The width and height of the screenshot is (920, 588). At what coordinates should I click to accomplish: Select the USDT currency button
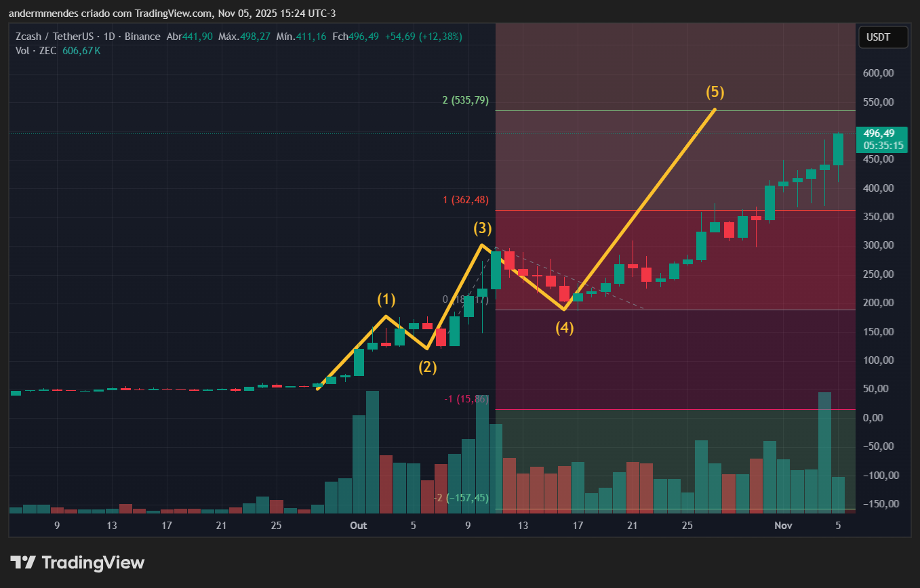(883, 37)
